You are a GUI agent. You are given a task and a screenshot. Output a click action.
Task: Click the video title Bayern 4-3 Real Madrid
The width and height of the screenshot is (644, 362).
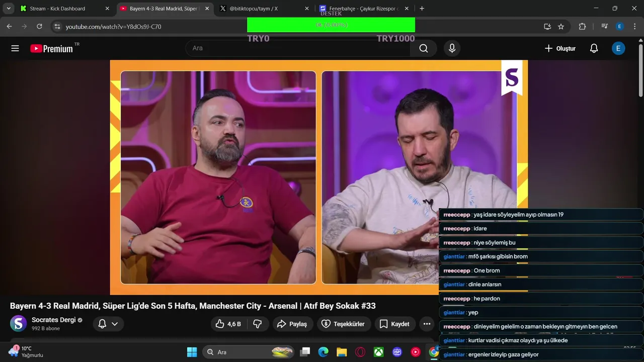[x=193, y=306]
